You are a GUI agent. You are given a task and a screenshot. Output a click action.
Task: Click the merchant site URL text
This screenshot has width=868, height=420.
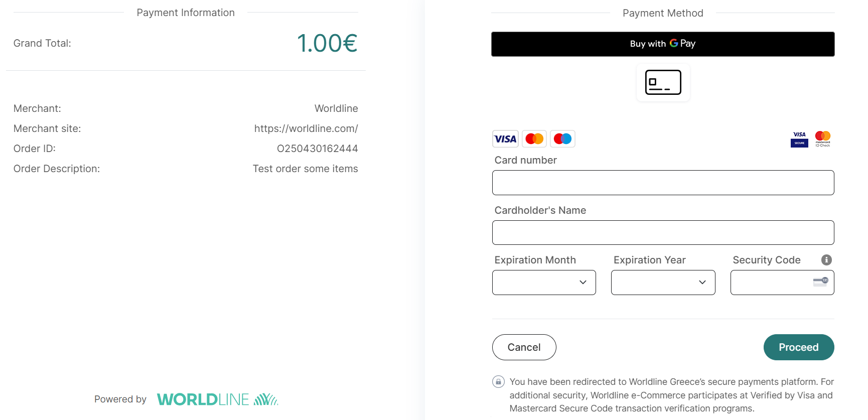[306, 128]
